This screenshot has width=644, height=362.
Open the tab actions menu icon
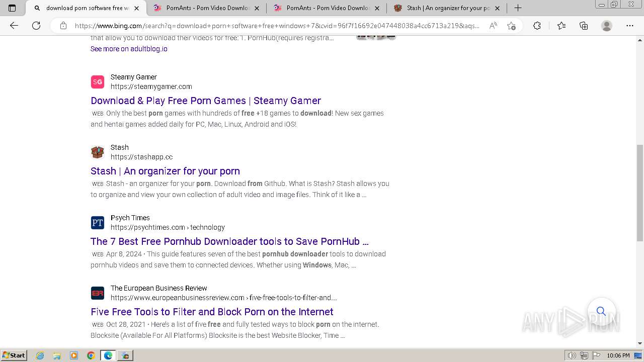pyautogui.click(x=12, y=8)
